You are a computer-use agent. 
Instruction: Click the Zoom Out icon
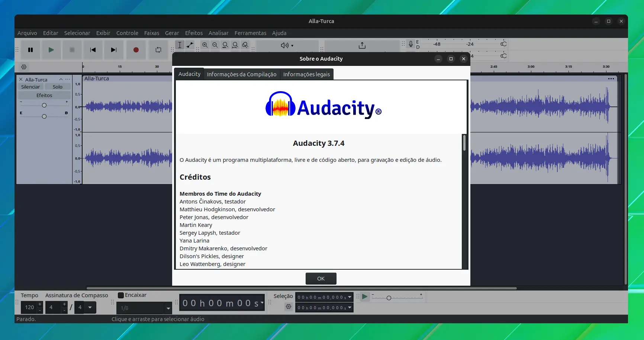click(x=215, y=45)
